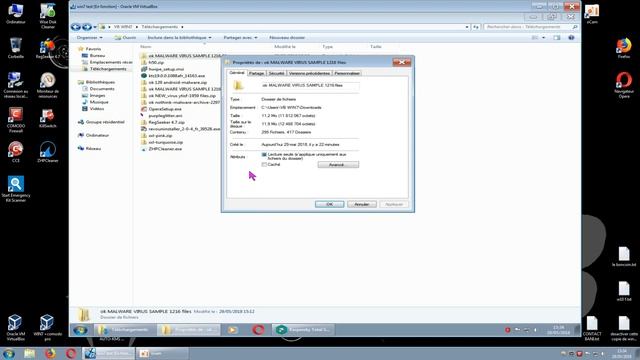
Task: Select the purpleglitter.ani file
Action: pos(165,116)
